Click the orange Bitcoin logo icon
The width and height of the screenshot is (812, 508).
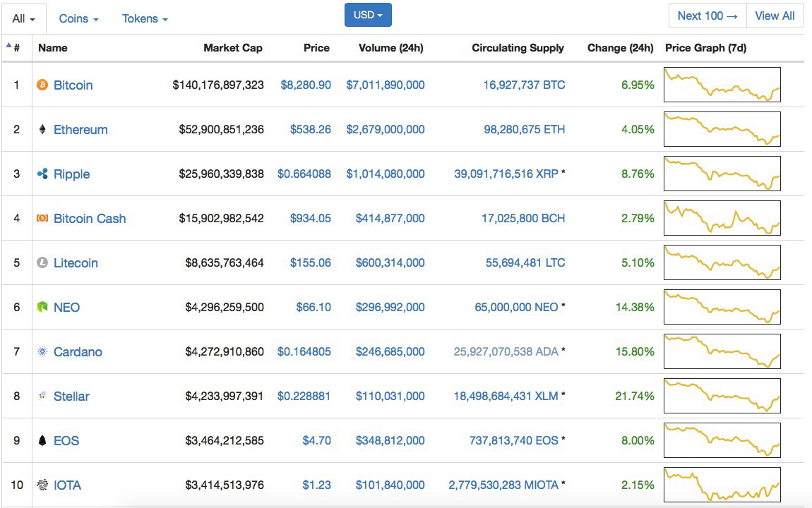[42, 85]
